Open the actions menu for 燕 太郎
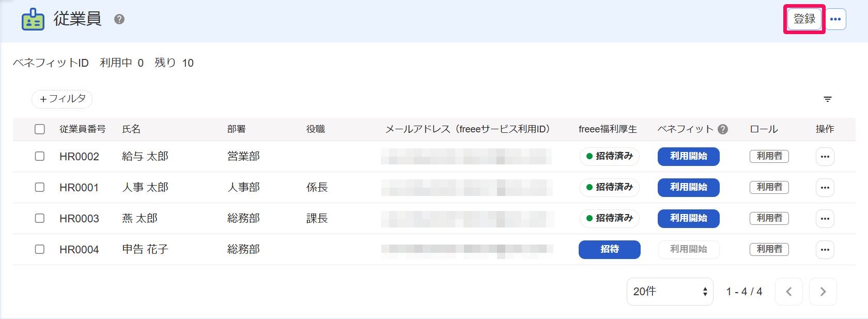The image size is (868, 319). click(x=825, y=219)
